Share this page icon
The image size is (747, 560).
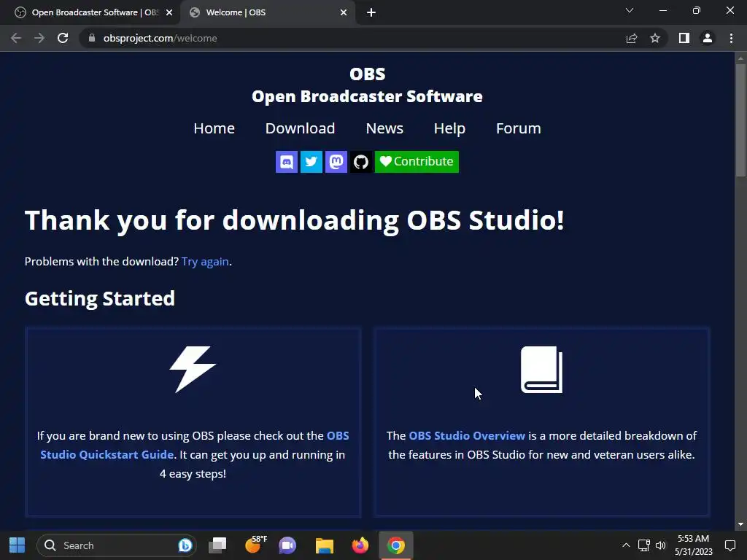[632, 38]
